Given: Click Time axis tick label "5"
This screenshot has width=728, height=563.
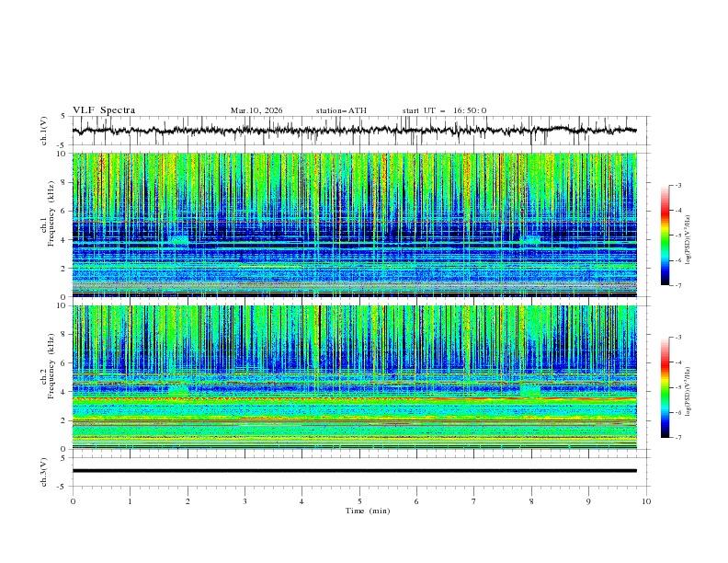Looking at the screenshot, I should click(x=359, y=501).
